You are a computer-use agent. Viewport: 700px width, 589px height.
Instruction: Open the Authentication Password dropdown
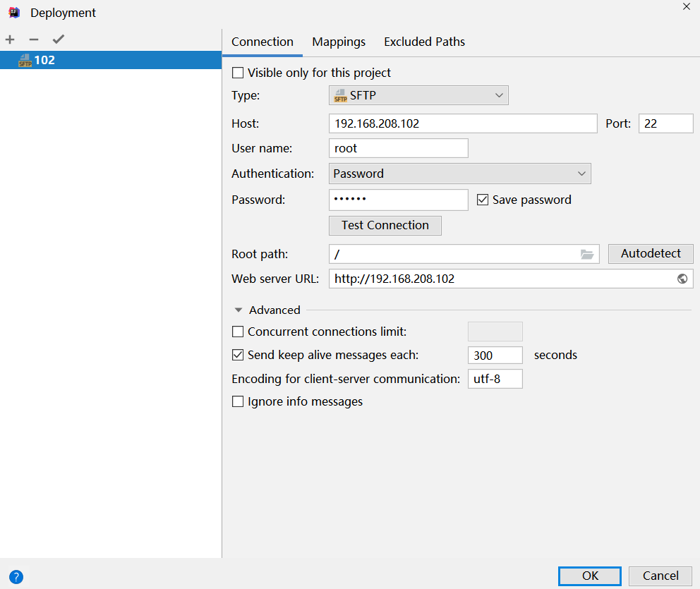coord(459,174)
